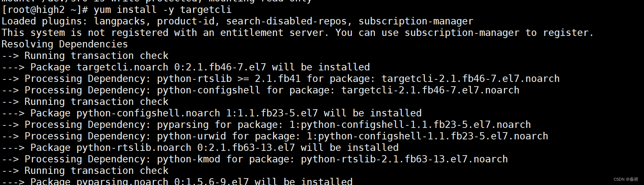Viewport: 644px width, 185px height.
Task: Click the python-urwid dependency name
Action: (191, 136)
